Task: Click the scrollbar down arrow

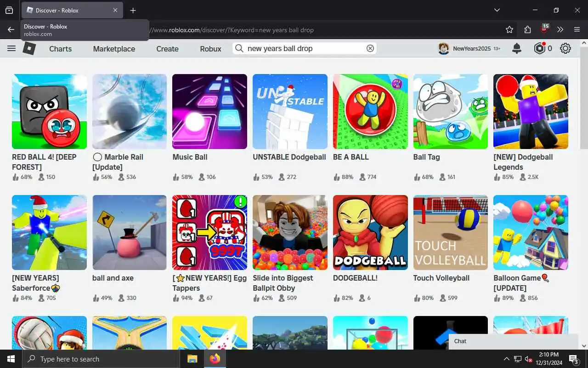Action: click(584, 345)
